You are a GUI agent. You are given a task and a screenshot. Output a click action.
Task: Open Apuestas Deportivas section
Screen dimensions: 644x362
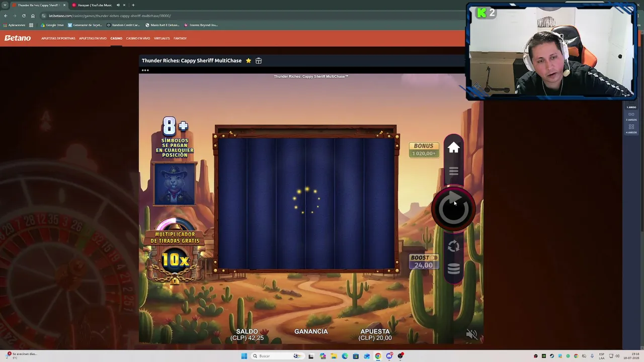click(58, 38)
